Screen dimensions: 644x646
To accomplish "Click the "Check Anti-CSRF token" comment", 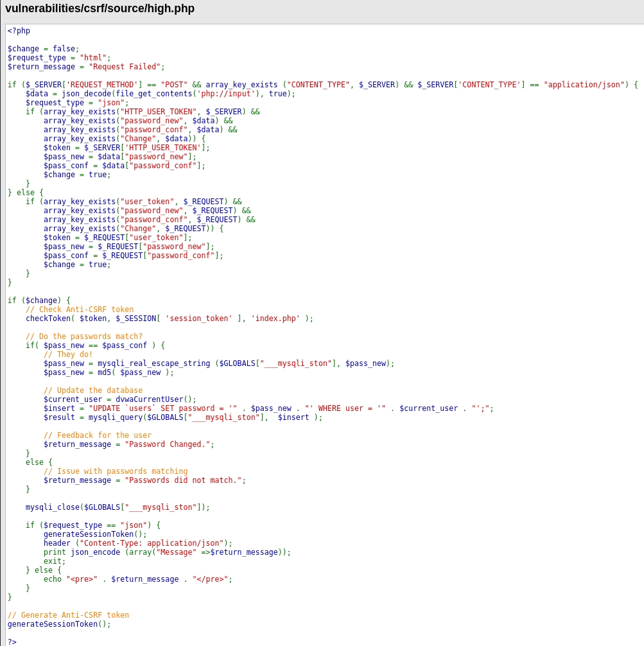I will coord(80,310).
